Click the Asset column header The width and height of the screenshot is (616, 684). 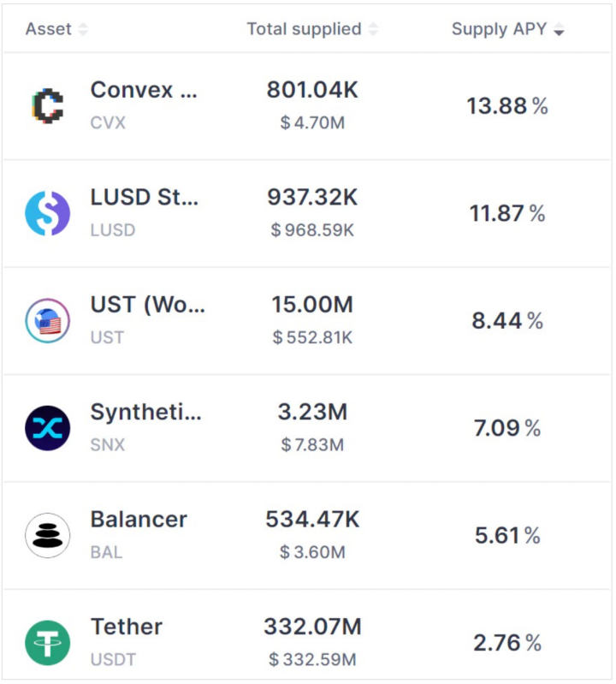tap(49, 29)
